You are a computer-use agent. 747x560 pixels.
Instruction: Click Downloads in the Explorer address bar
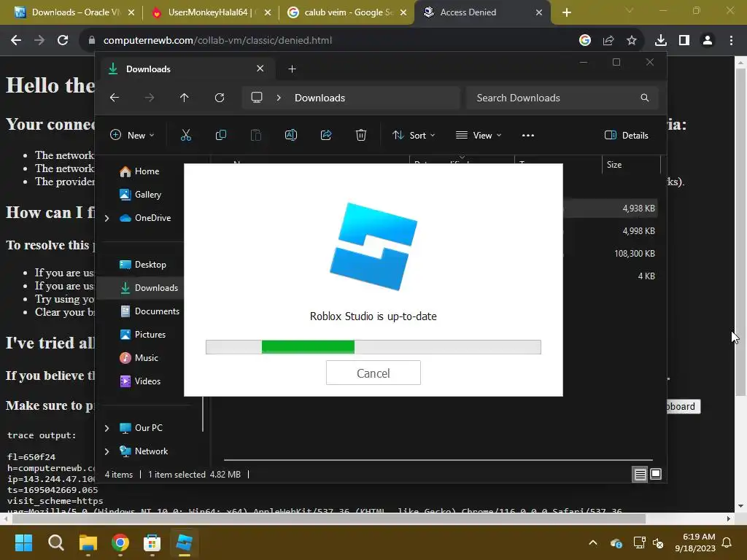[320, 98]
